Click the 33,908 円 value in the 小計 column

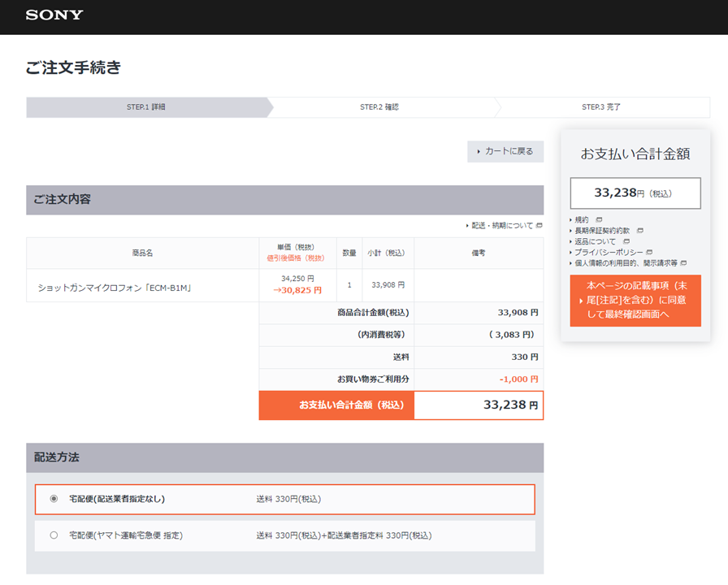coord(388,285)
